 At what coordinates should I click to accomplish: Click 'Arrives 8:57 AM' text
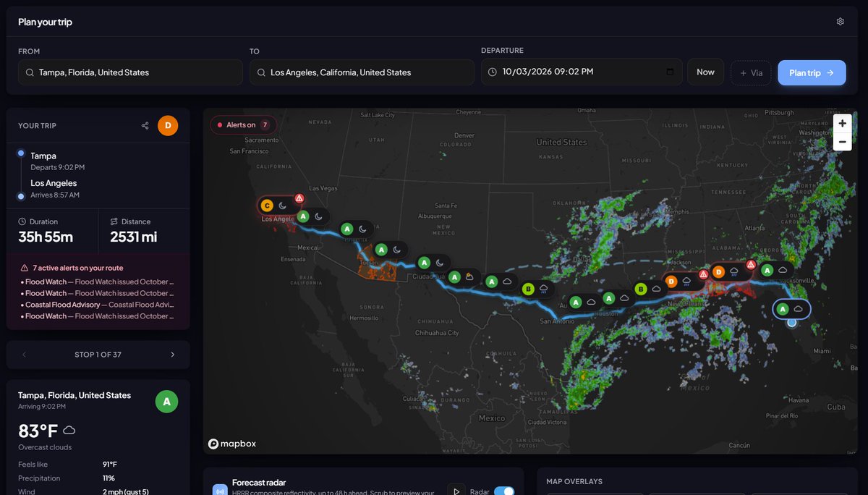55,195
